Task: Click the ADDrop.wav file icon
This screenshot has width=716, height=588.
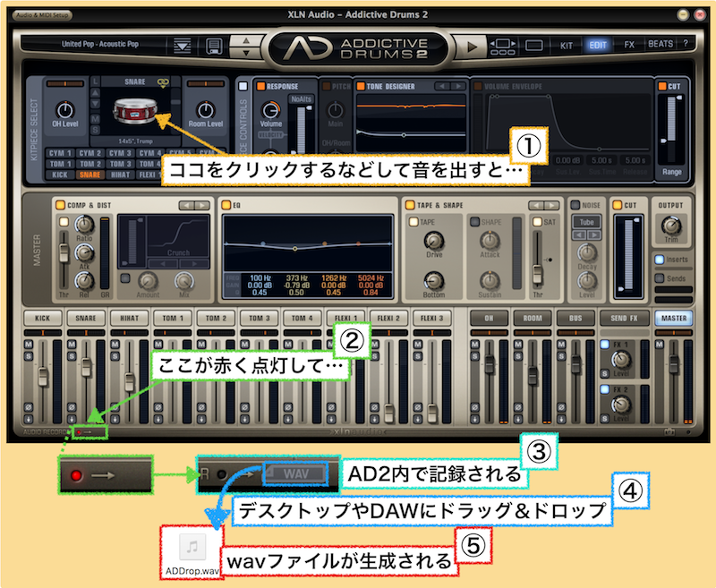Action: pyautogui.click(x=192, y=546)
